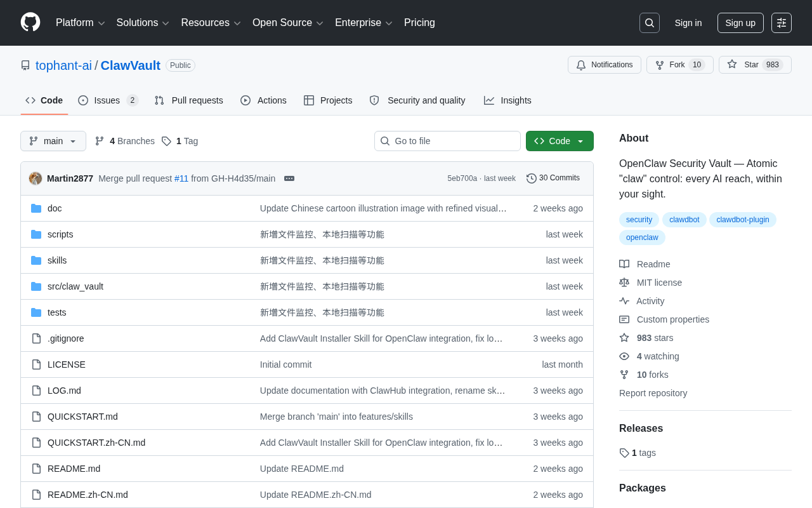Open pull request #11 link
The width and height of the screenshot is (812, 508).
181,178
